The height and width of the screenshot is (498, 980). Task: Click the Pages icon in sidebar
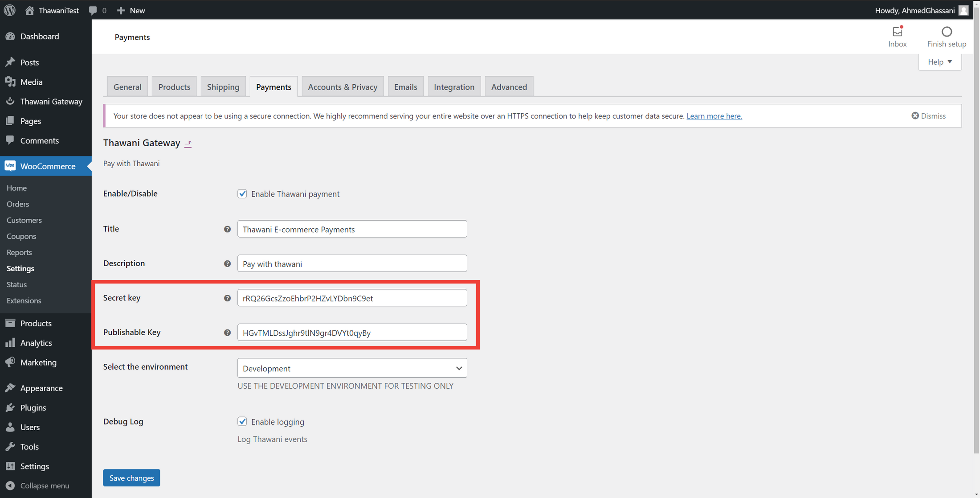coord(10,121)
